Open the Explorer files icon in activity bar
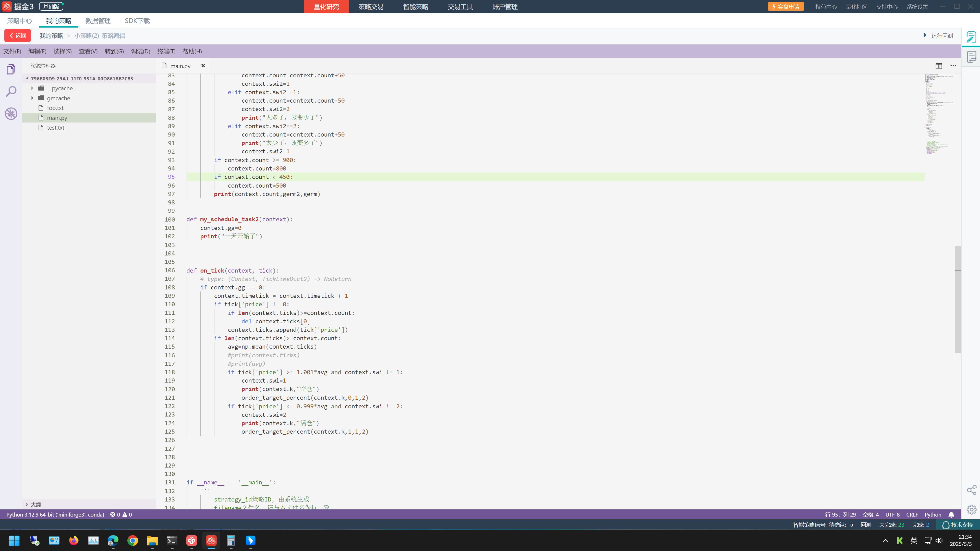 (11, 69)
